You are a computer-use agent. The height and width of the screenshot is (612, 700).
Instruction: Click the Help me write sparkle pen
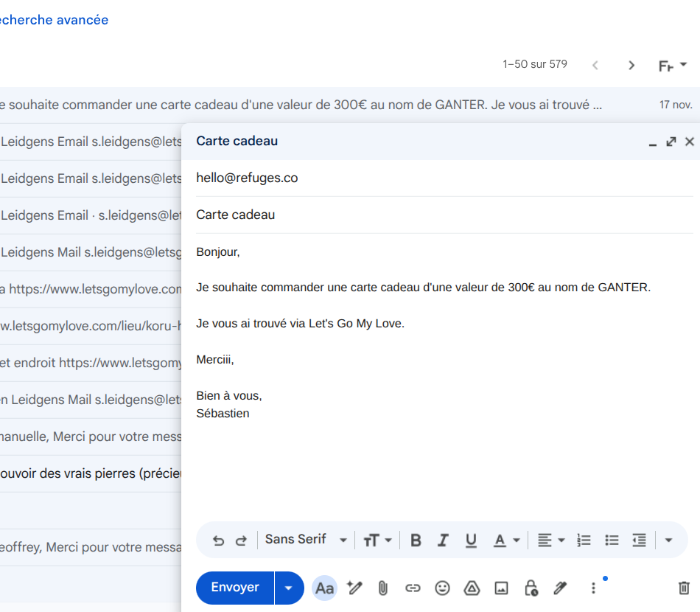click(354, 588)
